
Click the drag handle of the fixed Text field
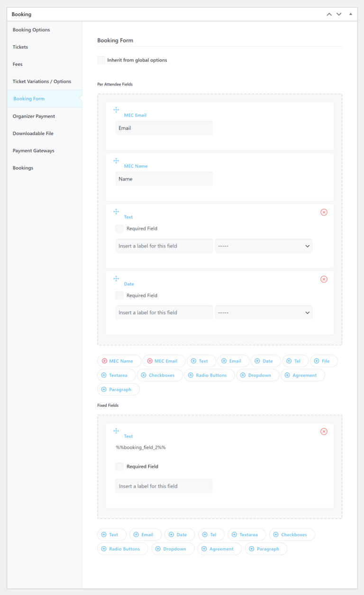[x=116, y=431]
